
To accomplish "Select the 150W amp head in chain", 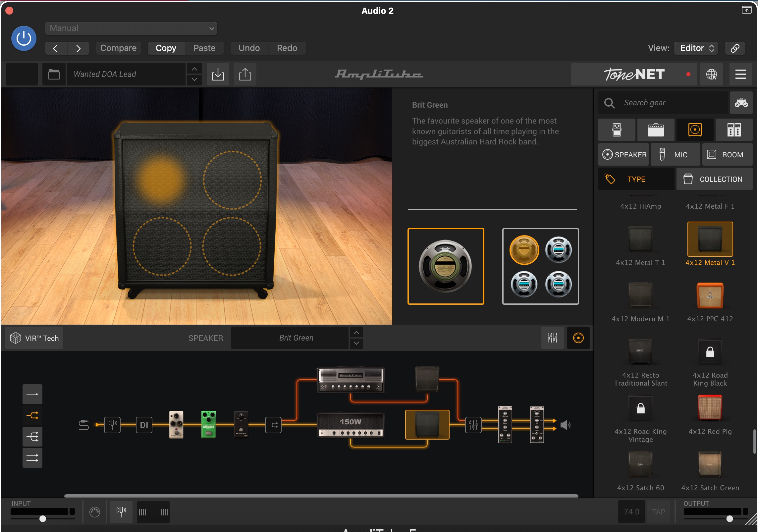I will pyautogui.click(x=351, y=425).
